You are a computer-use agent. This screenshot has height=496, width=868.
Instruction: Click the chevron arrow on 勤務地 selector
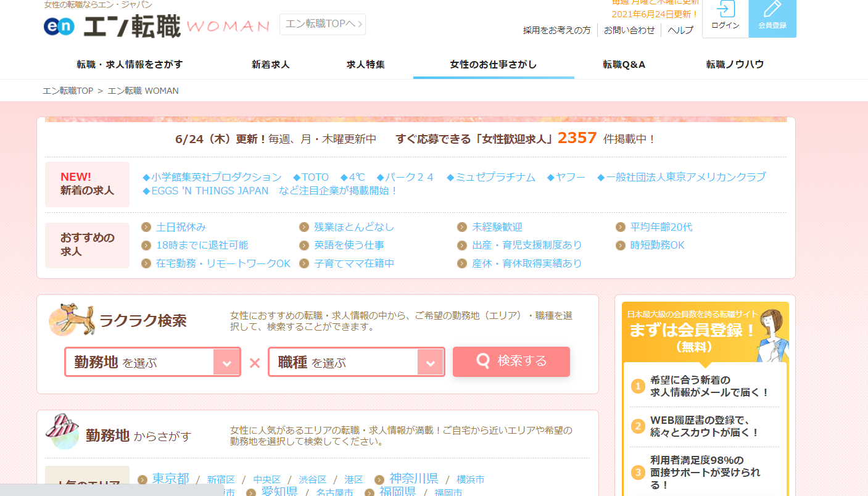[x=228, y=362]
